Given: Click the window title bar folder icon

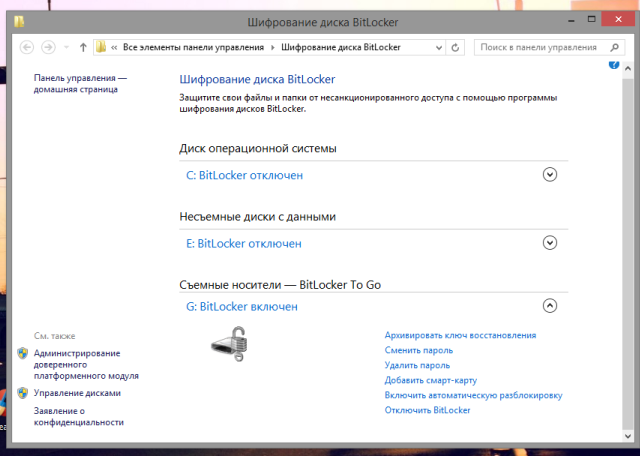Looking at the screenshot, I should click(19, 21).
